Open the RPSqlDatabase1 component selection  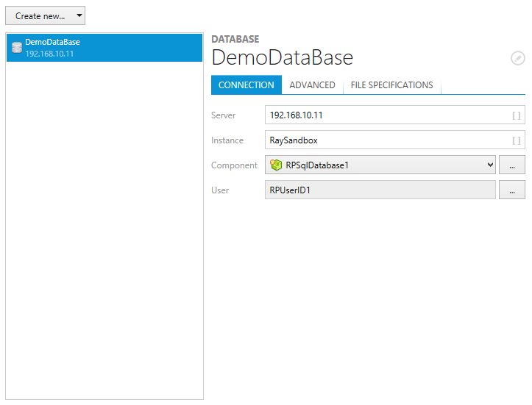[x=379, y=165]
